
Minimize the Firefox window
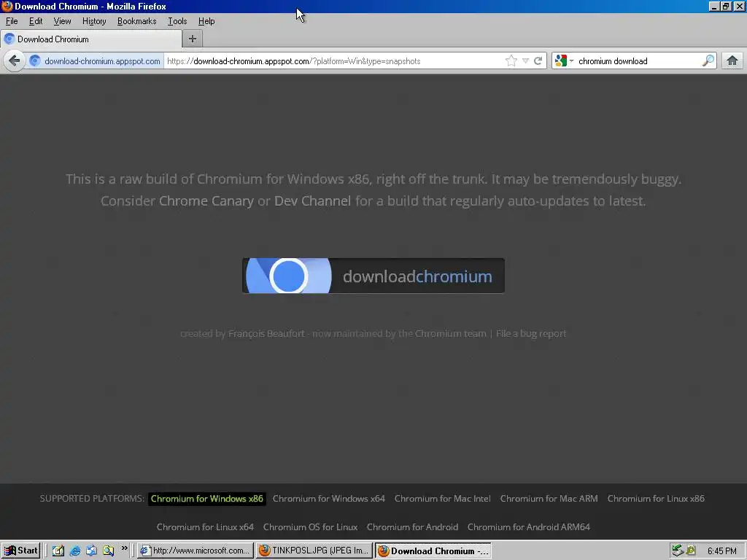tap(713, 7)
